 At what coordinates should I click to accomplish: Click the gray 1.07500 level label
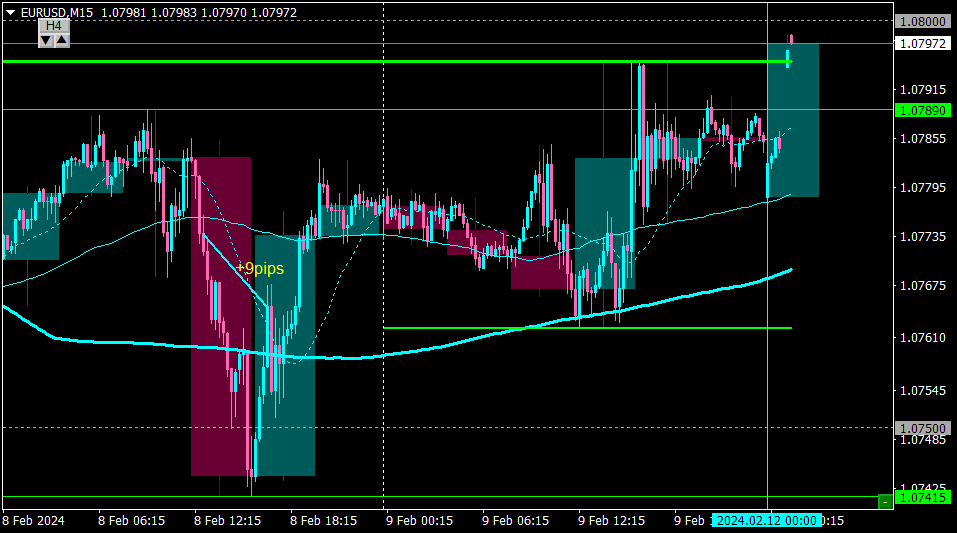click(923, 429)
